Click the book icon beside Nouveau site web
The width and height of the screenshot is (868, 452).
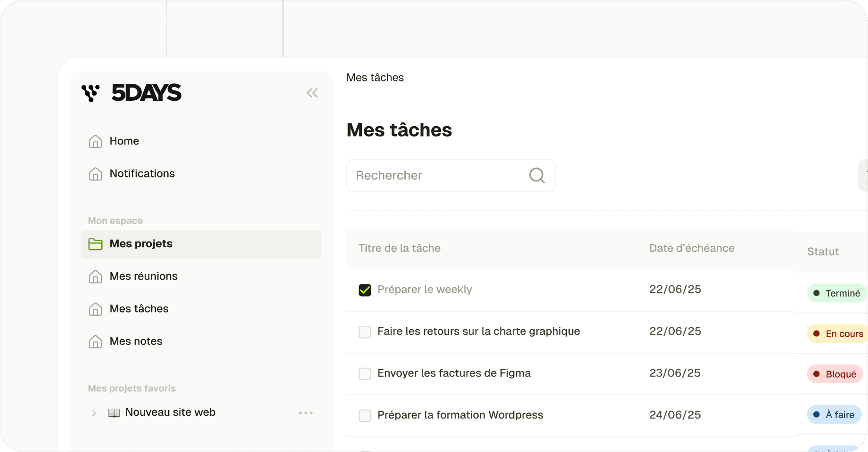click(114, 413)
